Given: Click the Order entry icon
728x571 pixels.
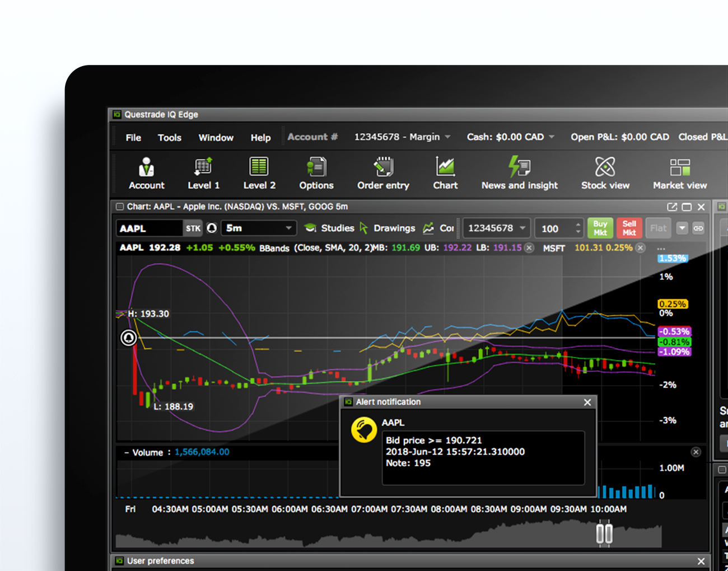Looking at the screenshot, I should [x=383, y=172].
